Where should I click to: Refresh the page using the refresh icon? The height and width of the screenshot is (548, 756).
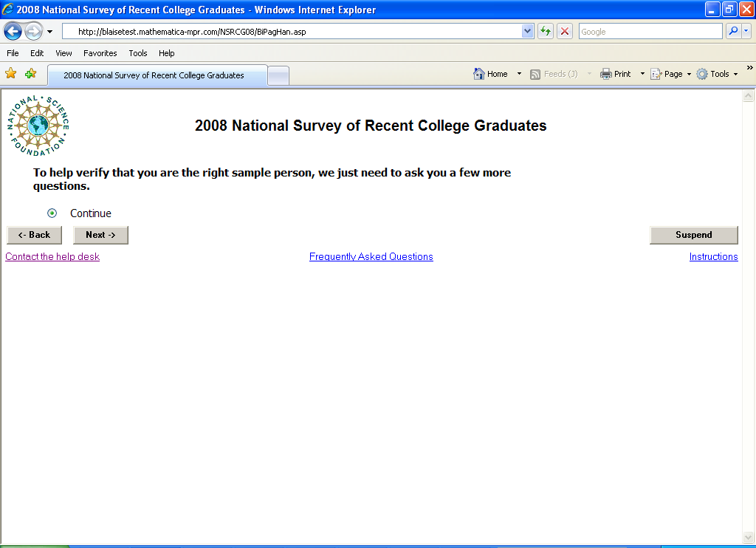click(546, 32)
